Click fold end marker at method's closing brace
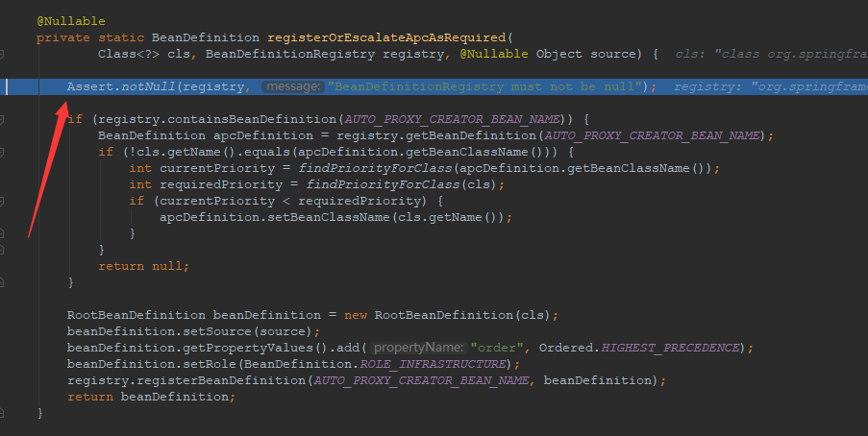This screenshot has height=436, width=868. 4,413
